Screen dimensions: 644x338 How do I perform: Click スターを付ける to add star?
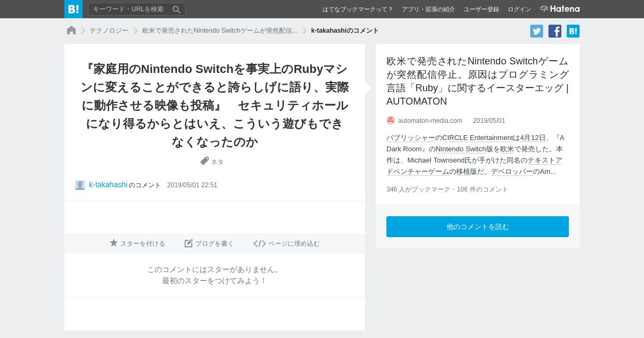click(137, 244)
